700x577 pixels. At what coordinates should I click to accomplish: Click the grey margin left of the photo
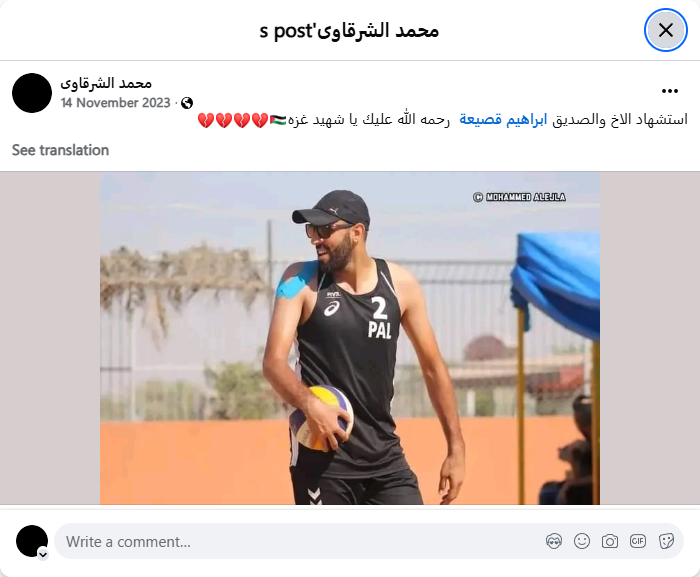50,338
